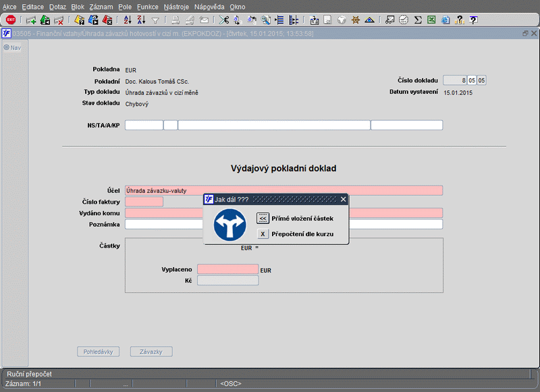
Task: Export with the green Excel icon
Action: click(x=431, y=20)
